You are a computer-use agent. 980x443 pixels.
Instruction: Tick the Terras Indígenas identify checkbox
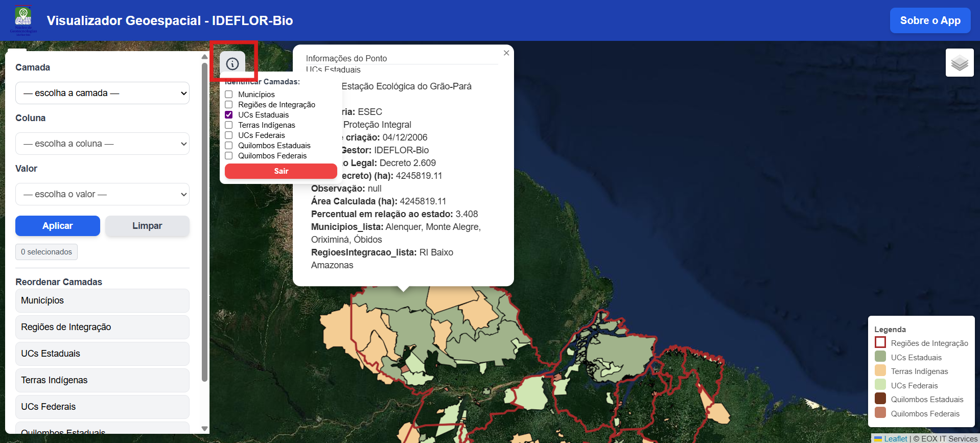229,125
